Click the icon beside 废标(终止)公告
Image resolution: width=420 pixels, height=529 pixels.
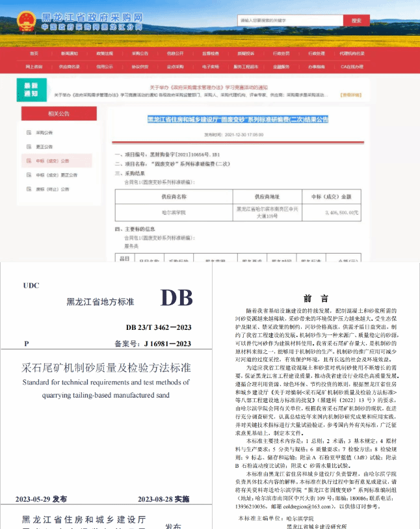tap(29, 189)
